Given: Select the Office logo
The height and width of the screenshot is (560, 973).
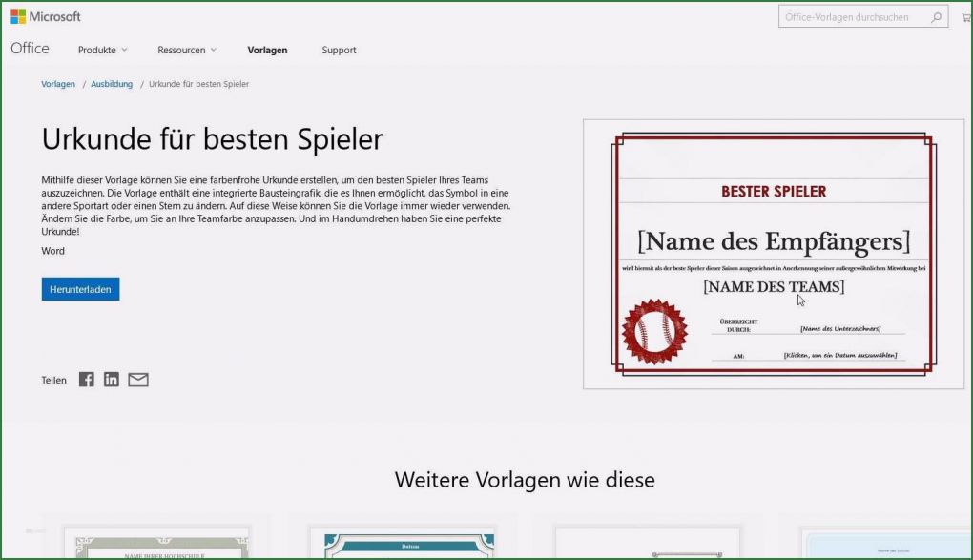Looking at the screenshot, I should click(30, 49).
